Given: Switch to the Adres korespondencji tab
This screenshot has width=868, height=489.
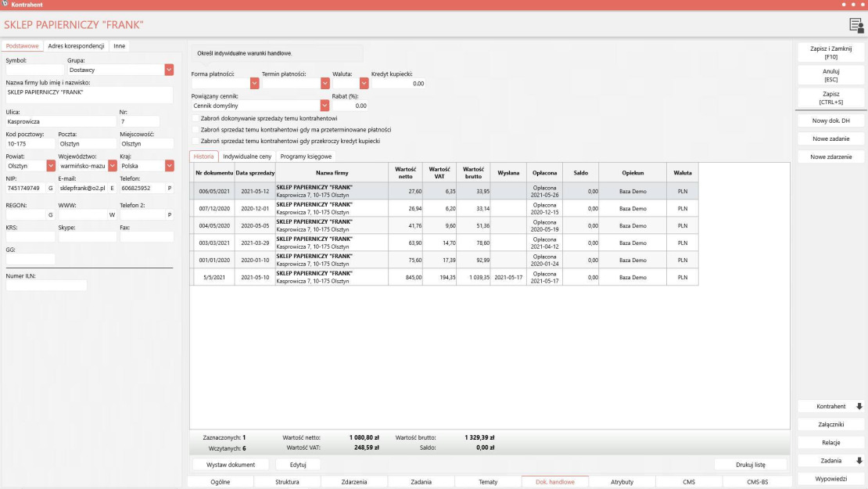Looking at the screenshot, I should coord(76,46).
